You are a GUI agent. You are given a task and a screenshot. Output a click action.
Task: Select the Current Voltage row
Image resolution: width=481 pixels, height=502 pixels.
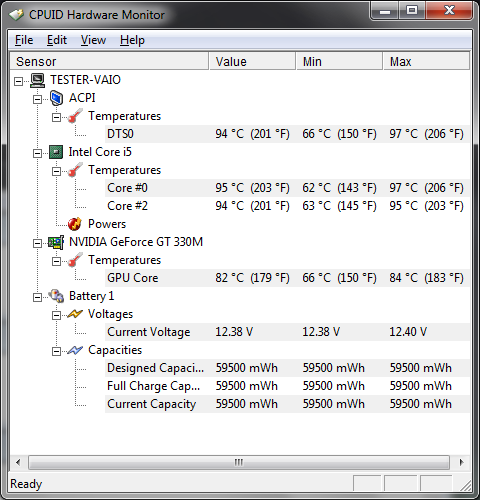(287, 332)
